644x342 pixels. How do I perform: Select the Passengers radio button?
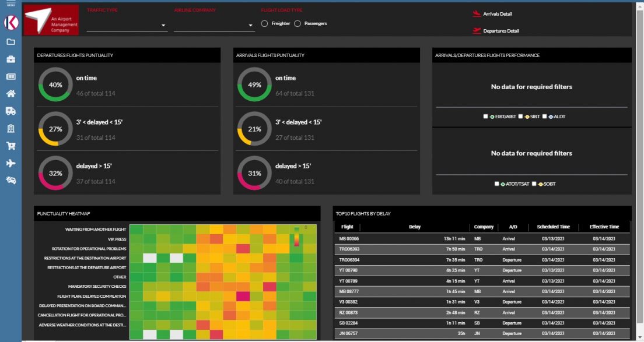click(x=297, y=23)
